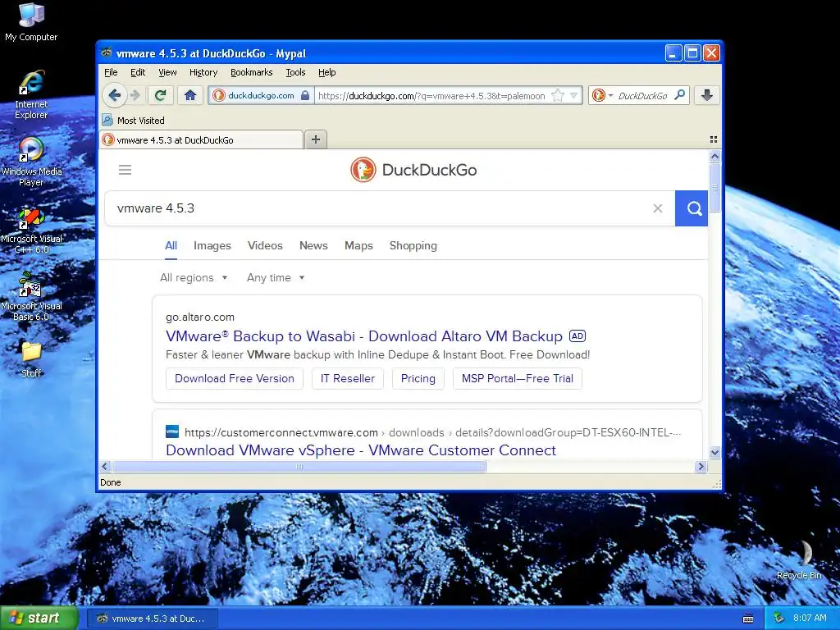Screen dimensions: 840x630
Task: Open the Tools menu
Action: tap(295, 72)
